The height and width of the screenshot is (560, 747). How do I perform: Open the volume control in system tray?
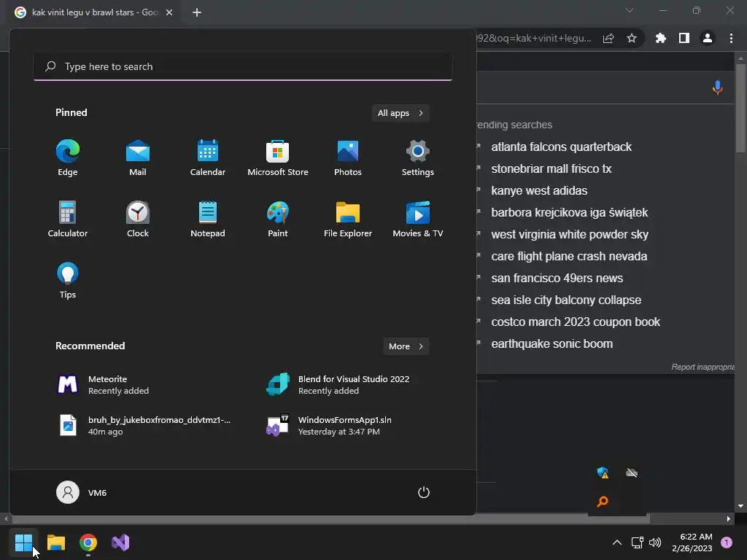tap(655, 542)
